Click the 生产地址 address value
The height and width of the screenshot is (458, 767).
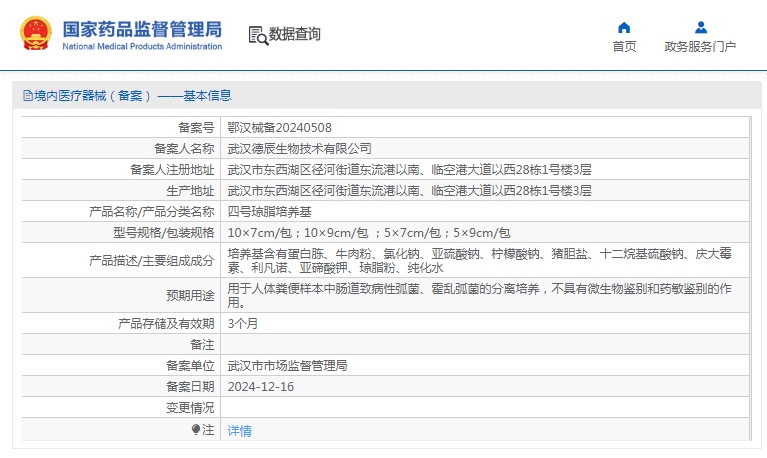click(409, 191)
